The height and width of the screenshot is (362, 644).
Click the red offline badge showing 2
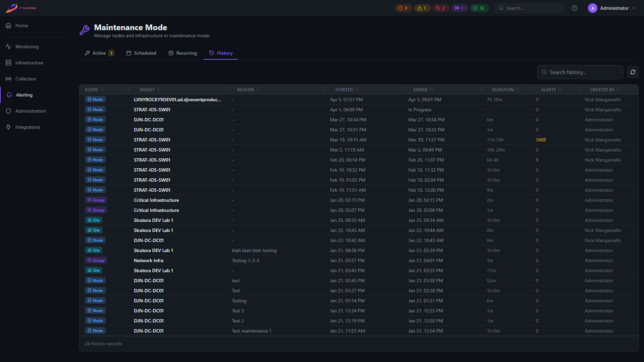[440, 8]
